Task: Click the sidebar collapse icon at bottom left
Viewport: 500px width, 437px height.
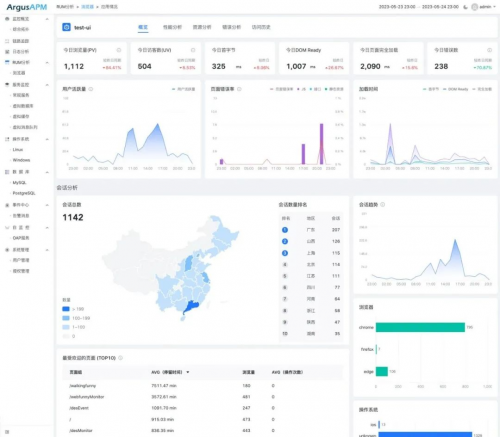Action: click(x=7, y=432)
